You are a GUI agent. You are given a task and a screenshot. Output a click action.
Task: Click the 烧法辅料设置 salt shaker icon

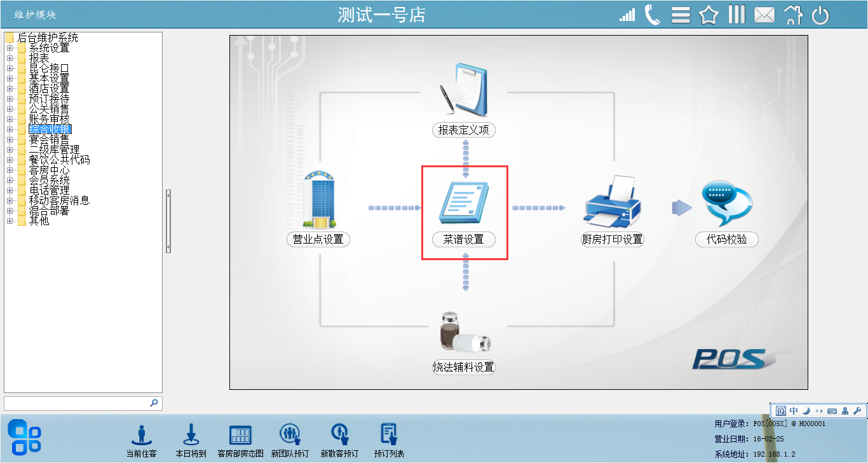click(x=465, y=332)
